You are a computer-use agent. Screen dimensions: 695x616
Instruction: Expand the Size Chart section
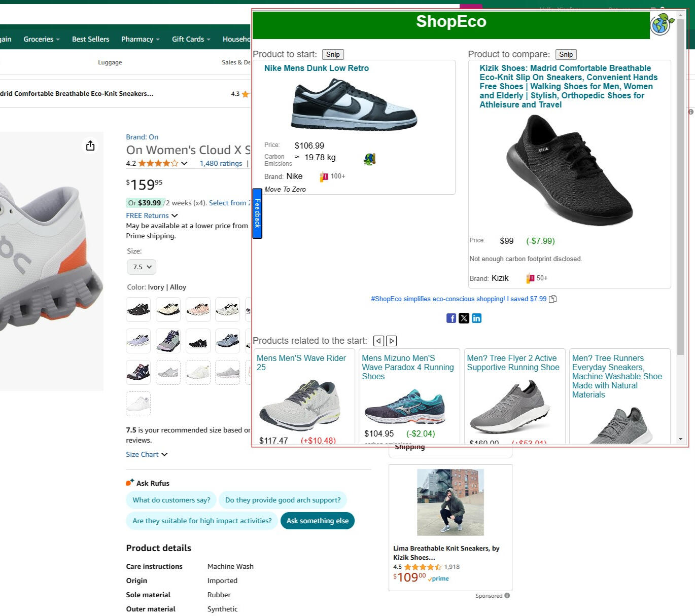147,454
